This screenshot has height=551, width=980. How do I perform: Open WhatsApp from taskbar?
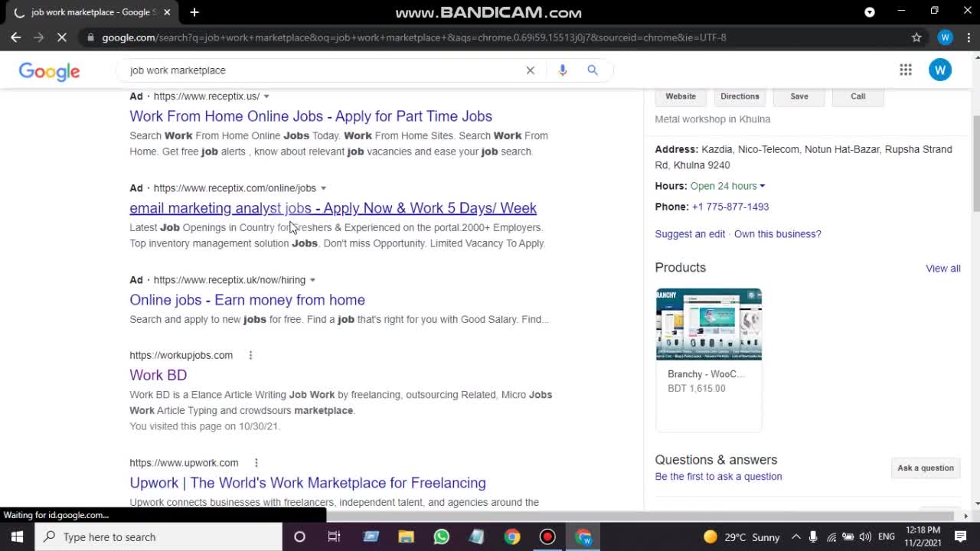click(x=441, y=536)
